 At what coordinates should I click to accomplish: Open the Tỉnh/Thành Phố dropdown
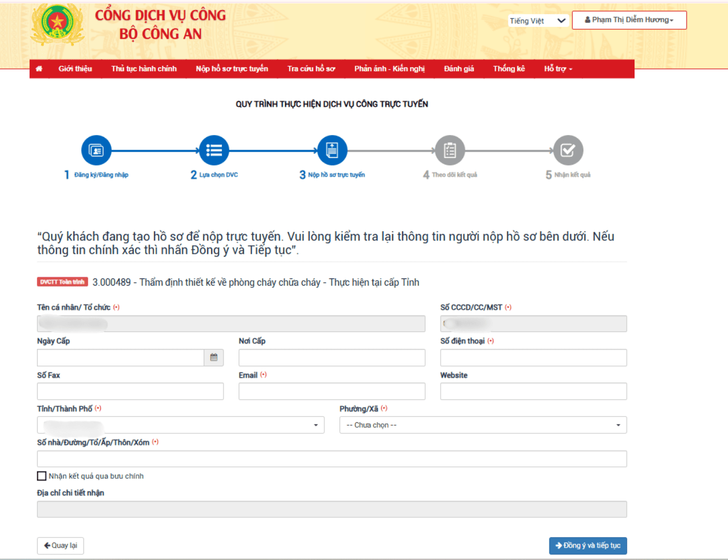coord(180,425)
